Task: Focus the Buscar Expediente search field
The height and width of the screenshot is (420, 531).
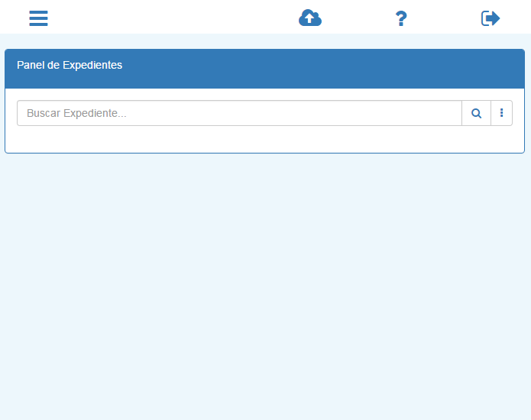Action: coord(239,113)
